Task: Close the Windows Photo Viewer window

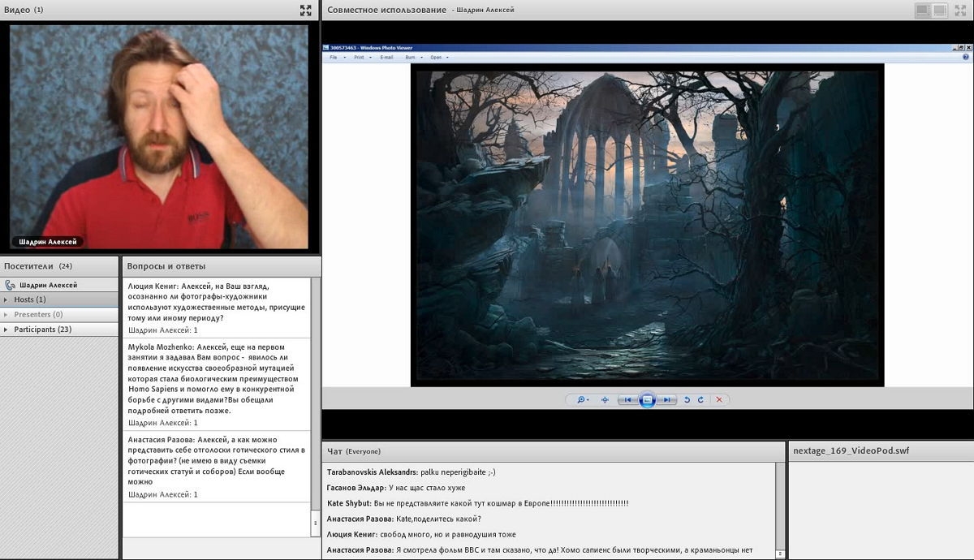Action: click(x=968, y=48)
